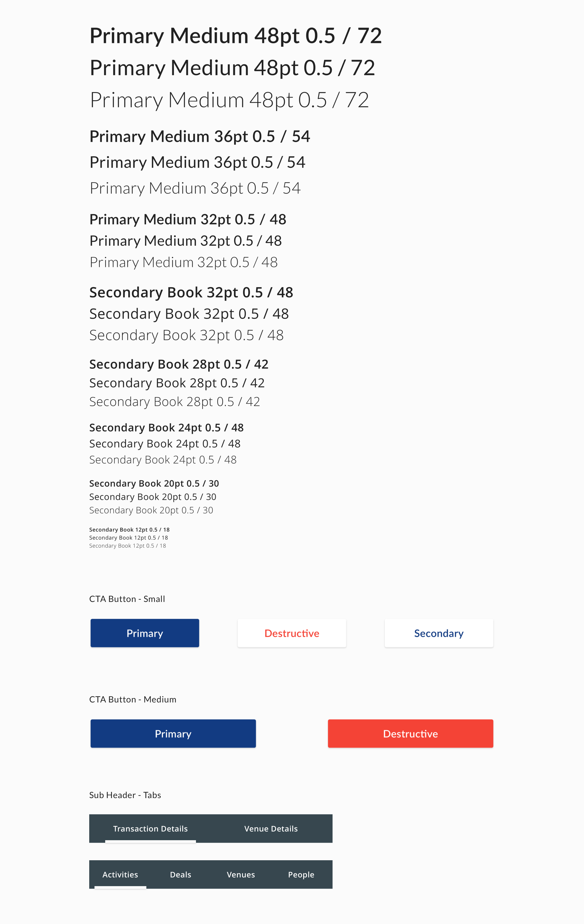
Task: Click the boldest Primary Medium 48pt heading
Action: pyautogui.click(x=235, y=36)
